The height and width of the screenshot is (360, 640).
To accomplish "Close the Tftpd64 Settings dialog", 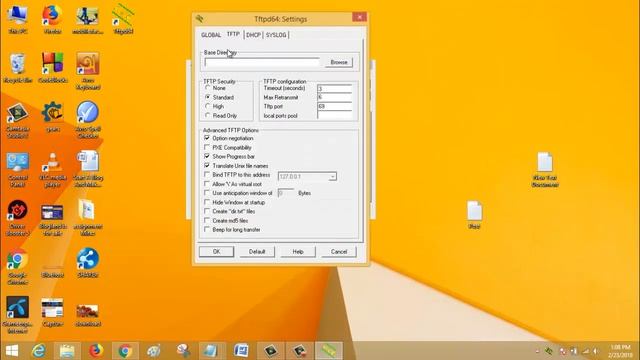I will coord(359,17).
